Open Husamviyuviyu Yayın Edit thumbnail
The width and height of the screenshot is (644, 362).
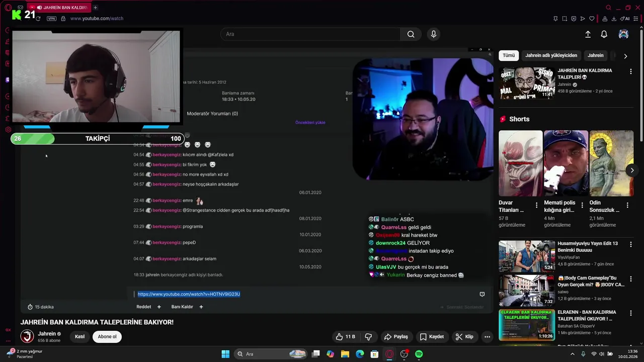tap(527, 256)
